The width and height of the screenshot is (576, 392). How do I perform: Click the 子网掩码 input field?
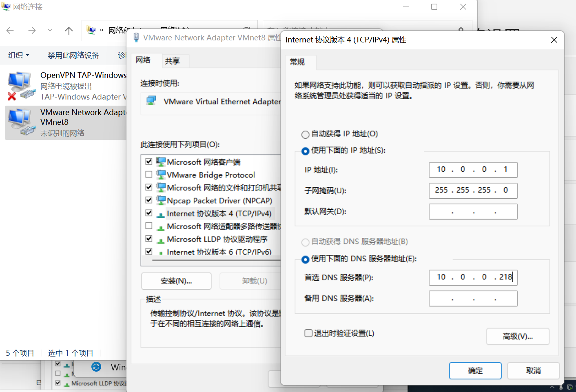click(473, 190)
